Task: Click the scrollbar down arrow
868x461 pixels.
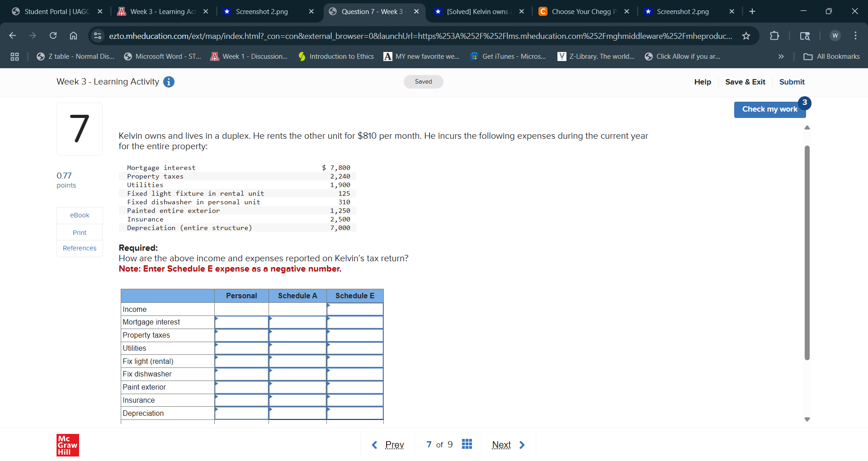Action: [807, 419]
